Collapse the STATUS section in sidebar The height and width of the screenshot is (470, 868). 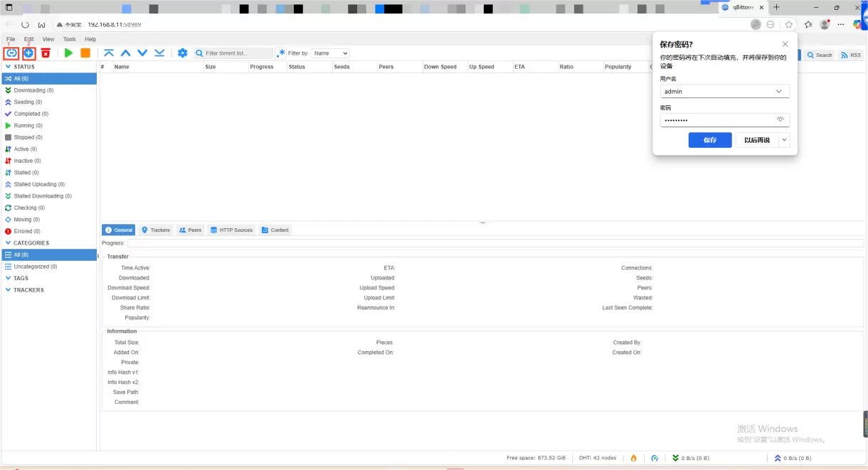pyautogui.click(x=8, y=67)
